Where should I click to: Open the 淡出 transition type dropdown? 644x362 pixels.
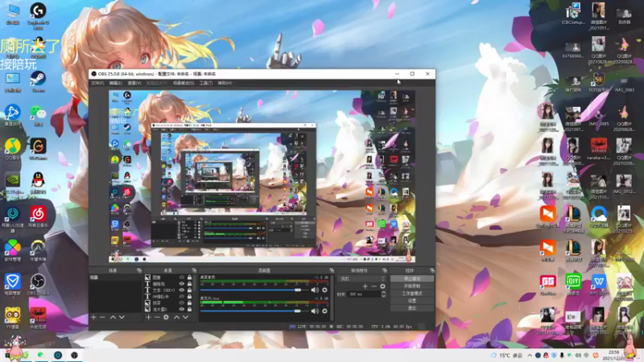(361, 278)
